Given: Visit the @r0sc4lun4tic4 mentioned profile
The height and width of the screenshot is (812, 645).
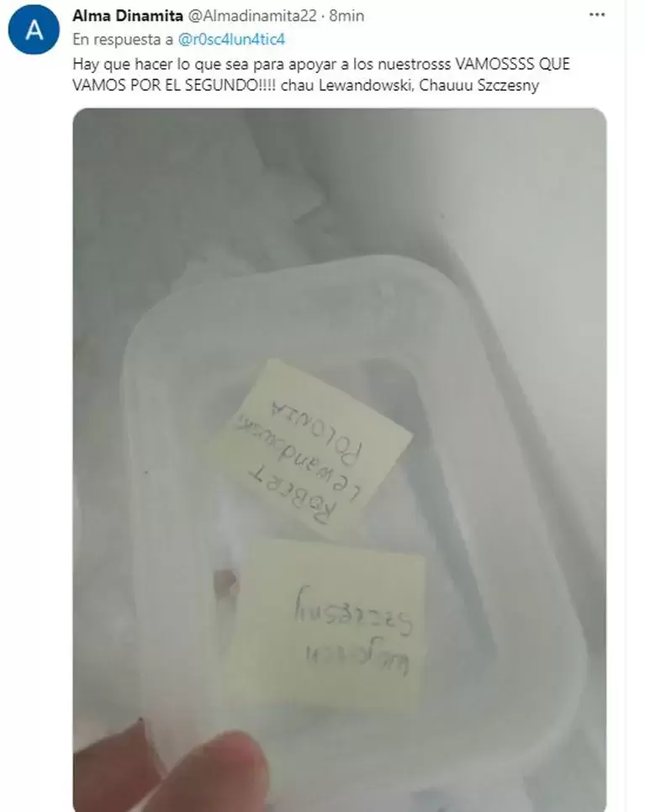Looking at the screenshot, I should (x=231, y=40).
